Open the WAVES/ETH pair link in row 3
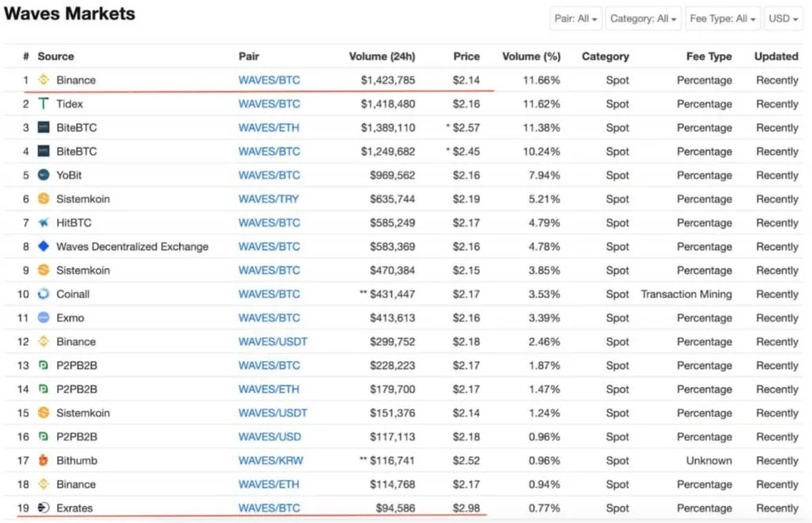The width and height of the screenshot is (812, 523). 269,128
